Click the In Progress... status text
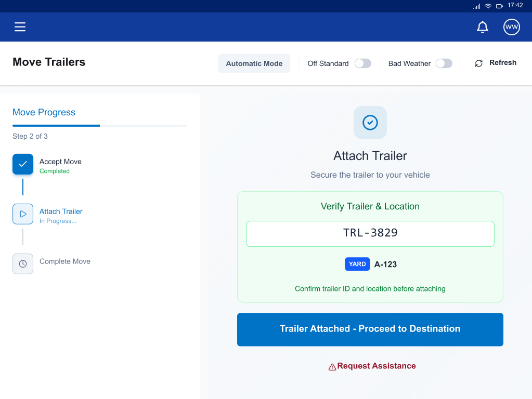 tap(58, 221)
